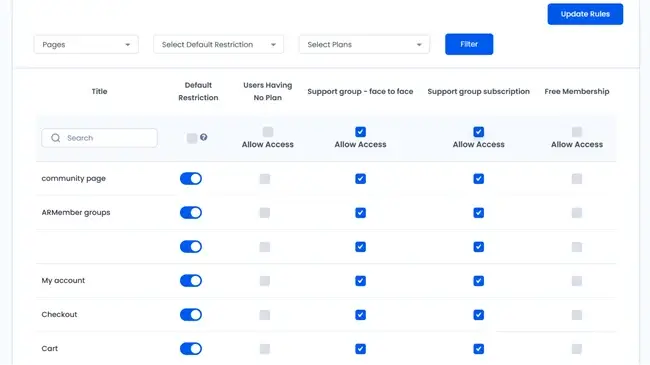650x365 pixels.
Task: Toggle the untitled row restriction switch
Action: [191, 247]
